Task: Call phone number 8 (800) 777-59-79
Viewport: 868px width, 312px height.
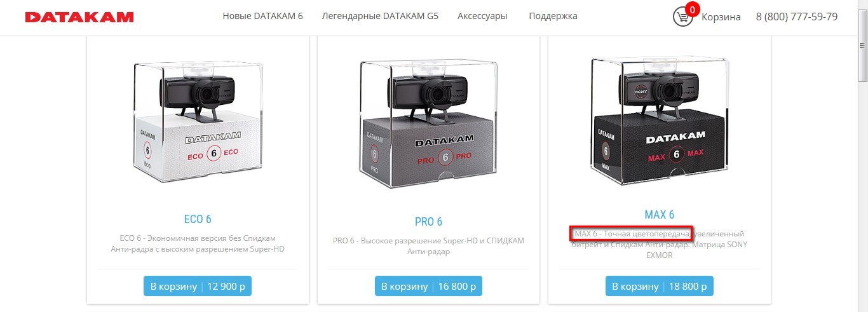Action: click(797, 17)
